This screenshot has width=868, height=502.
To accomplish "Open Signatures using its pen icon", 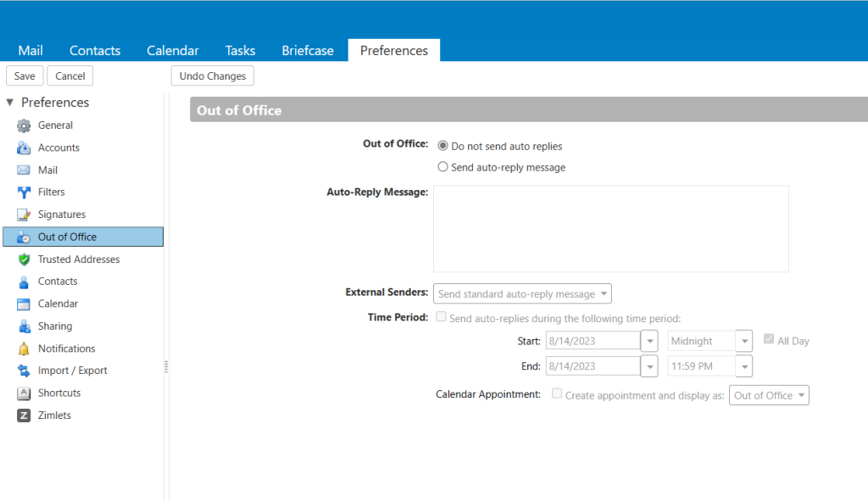I will click(24, 215).
